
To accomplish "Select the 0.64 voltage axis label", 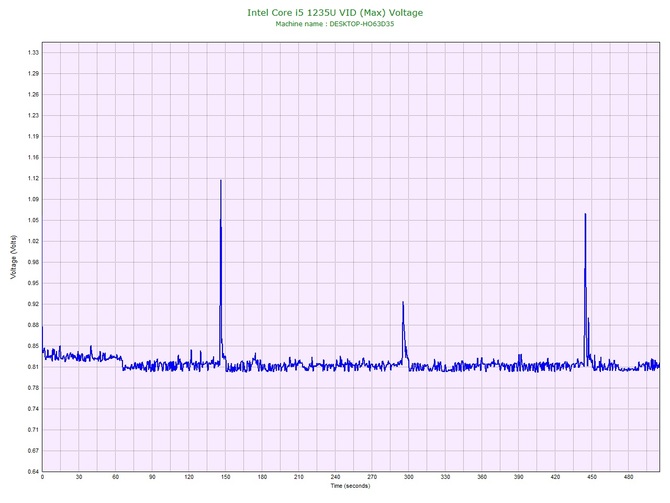I will pos(33,471).
